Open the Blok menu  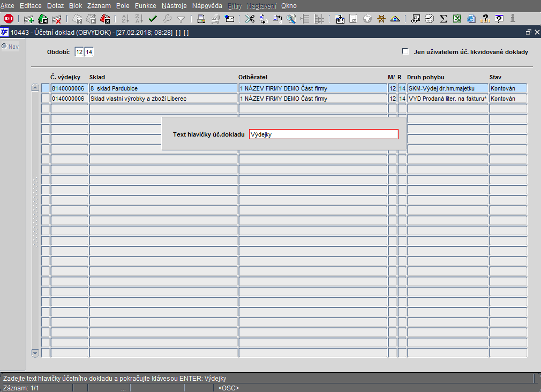click(x=76, y=5)
